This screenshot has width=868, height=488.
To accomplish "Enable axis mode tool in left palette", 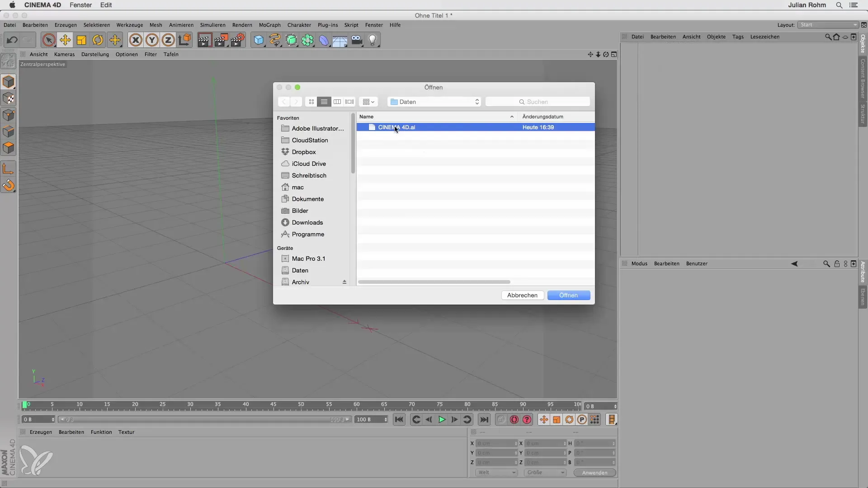I will [9, 169].
